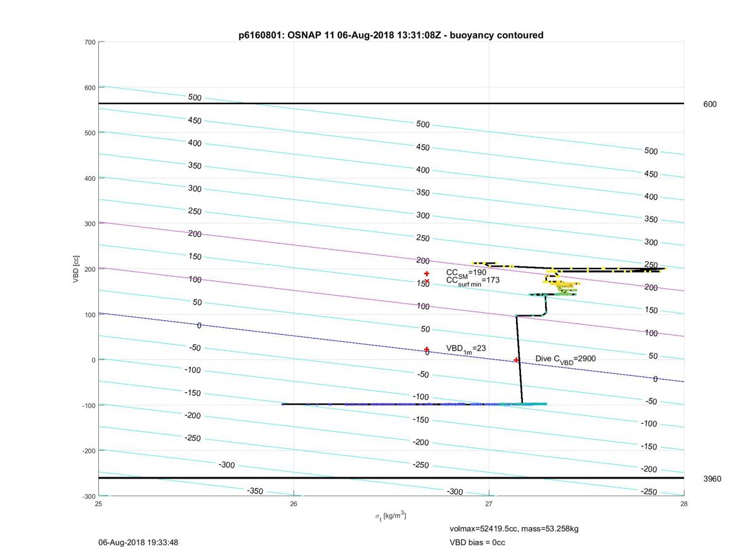Click the blue horizontal data trace at -100 cc
The image size is (756, 558).
point(414,404)
